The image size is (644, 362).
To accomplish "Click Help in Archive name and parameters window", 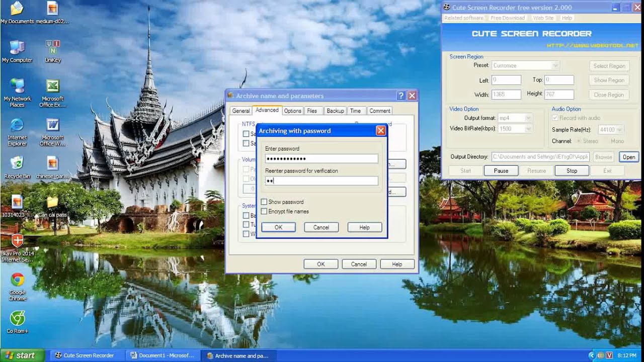I will 397,264.
